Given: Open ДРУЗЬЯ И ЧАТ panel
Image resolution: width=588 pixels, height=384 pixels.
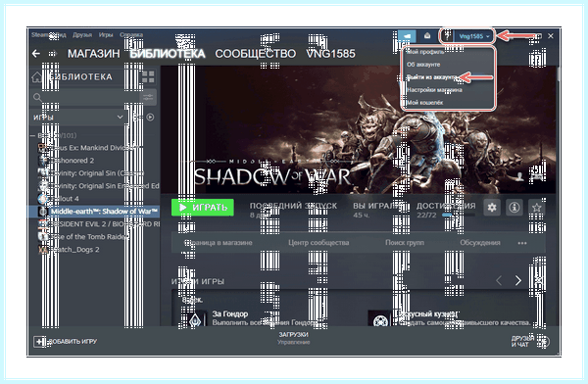Looking at the screenshot, I should tap(530, 341).
